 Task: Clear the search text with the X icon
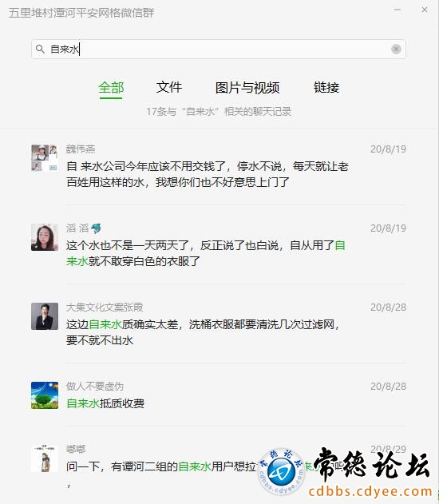pos(396,50)
